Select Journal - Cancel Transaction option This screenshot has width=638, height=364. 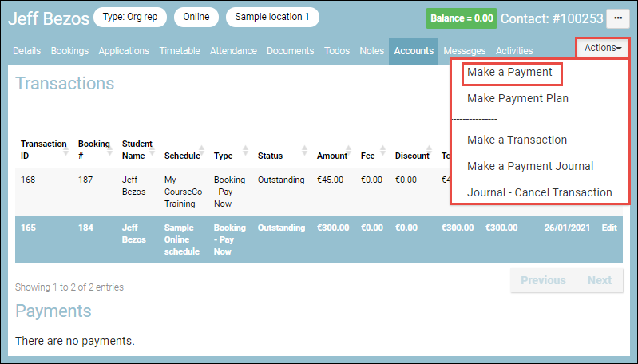[539, 192]
